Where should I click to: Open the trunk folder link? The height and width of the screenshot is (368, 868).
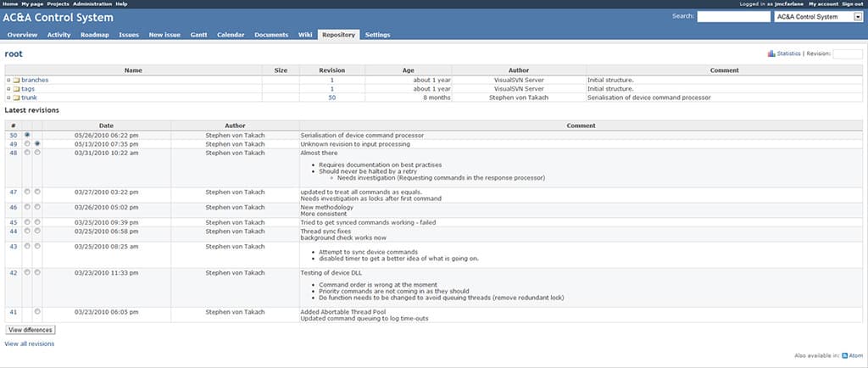coord(30,98)
